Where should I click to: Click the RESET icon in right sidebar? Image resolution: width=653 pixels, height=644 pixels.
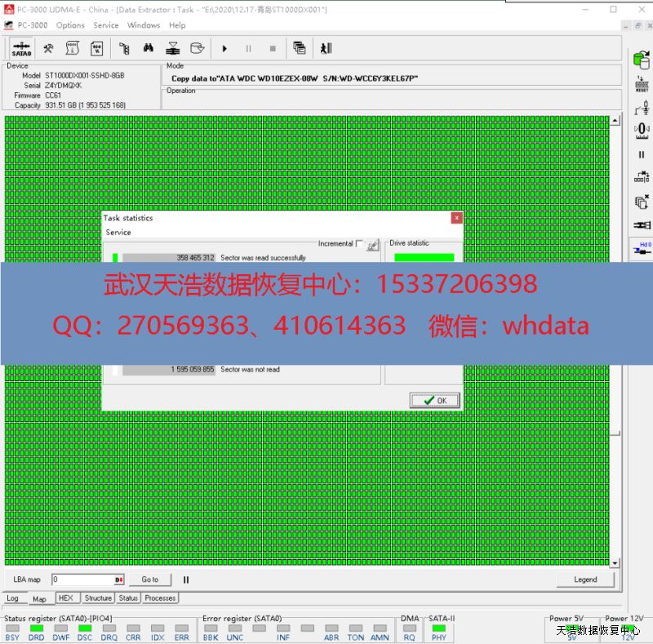[x=641, y=83]
